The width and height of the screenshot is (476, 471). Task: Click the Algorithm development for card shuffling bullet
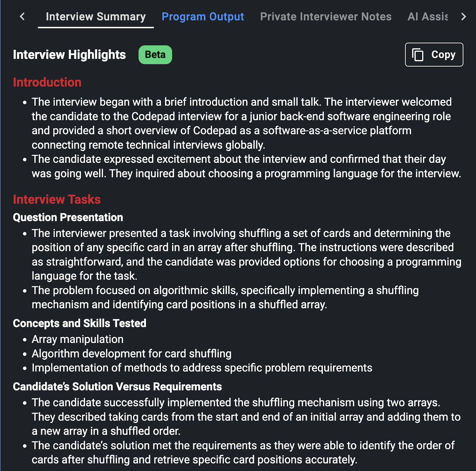(131, 354)
